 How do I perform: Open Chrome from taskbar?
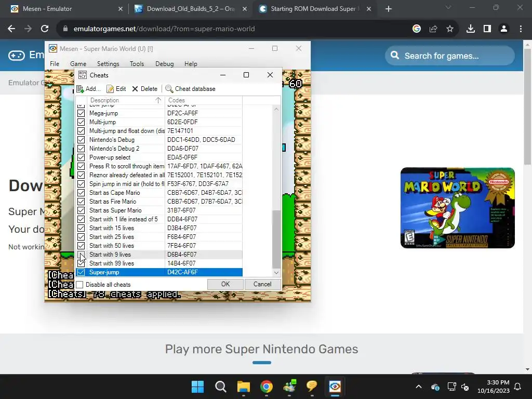click(x=267, y=387)
